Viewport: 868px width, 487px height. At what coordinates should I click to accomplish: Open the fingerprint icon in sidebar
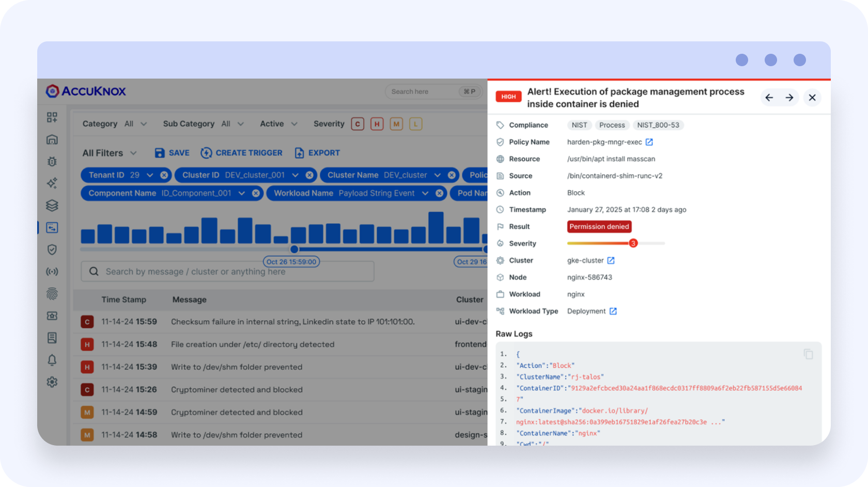52,294
